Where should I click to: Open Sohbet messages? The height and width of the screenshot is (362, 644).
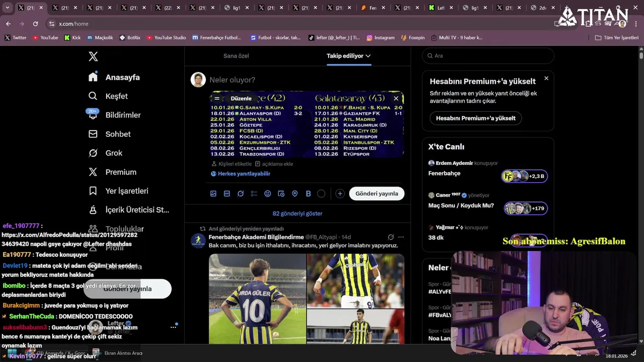pyautogui.click(x=110, y=134)
